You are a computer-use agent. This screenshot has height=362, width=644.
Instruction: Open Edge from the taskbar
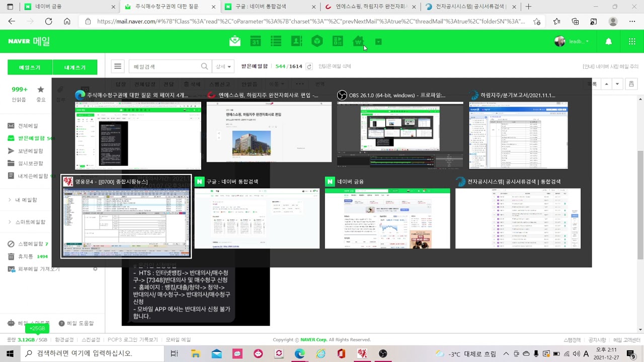click(300, 353)
